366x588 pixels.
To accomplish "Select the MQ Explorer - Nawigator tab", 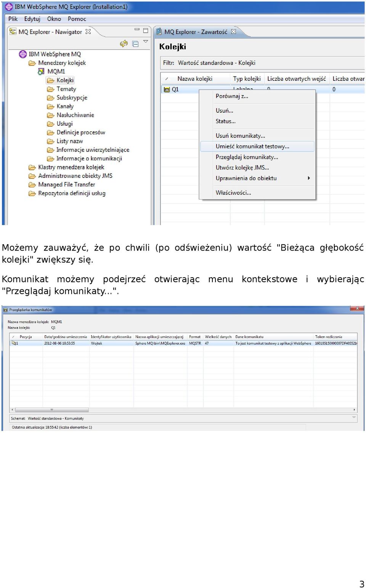I will pyautogui.click(x=50, y=32).
